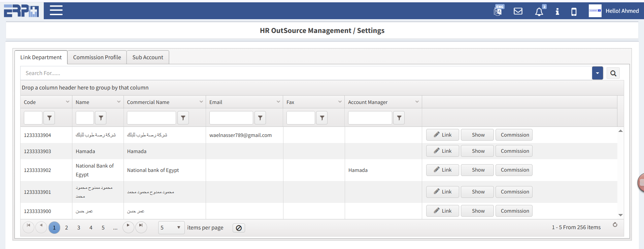Open the Code column header menu

tap(68, 102)
